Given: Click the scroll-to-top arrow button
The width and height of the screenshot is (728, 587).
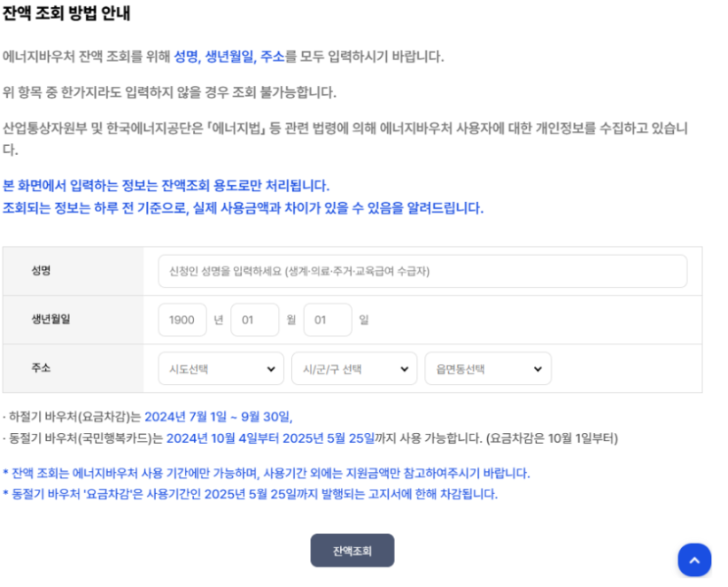Looking at the screenshot, I should tap(694, 560).
